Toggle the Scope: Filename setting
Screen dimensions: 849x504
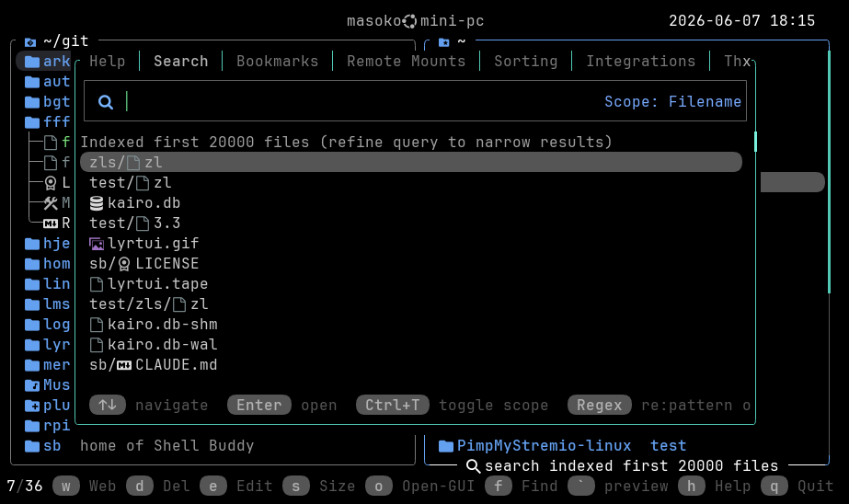pyautogui.click(x=672, y=102)
